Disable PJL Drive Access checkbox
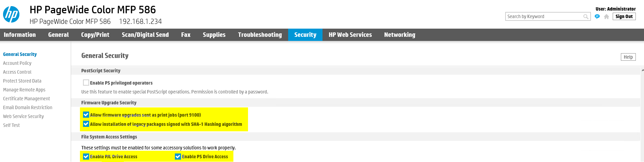Viewport: 644px width, 162px height. click(86, 157)
